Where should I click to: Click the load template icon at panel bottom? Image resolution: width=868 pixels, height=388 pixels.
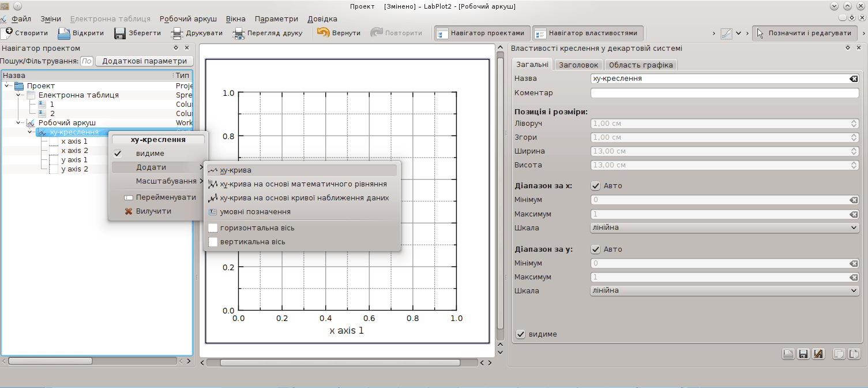[788, 354]
